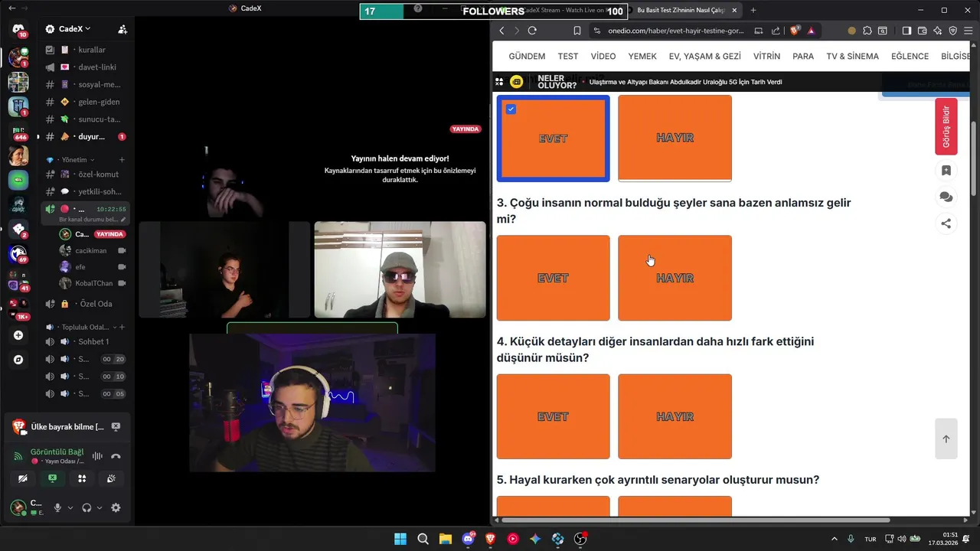
Task: Select HAYIR for the answered top question
Action: point(675,138)
